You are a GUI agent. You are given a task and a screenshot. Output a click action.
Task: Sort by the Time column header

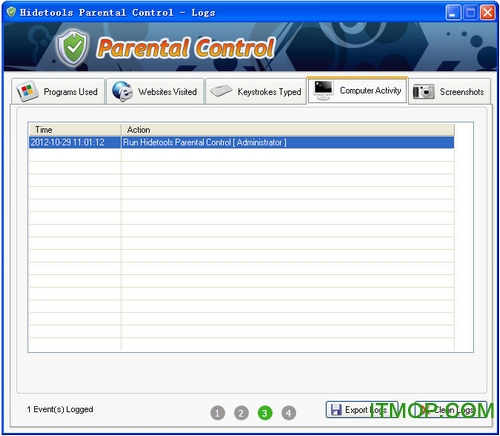pyautogui.click(x=75, y=130)
